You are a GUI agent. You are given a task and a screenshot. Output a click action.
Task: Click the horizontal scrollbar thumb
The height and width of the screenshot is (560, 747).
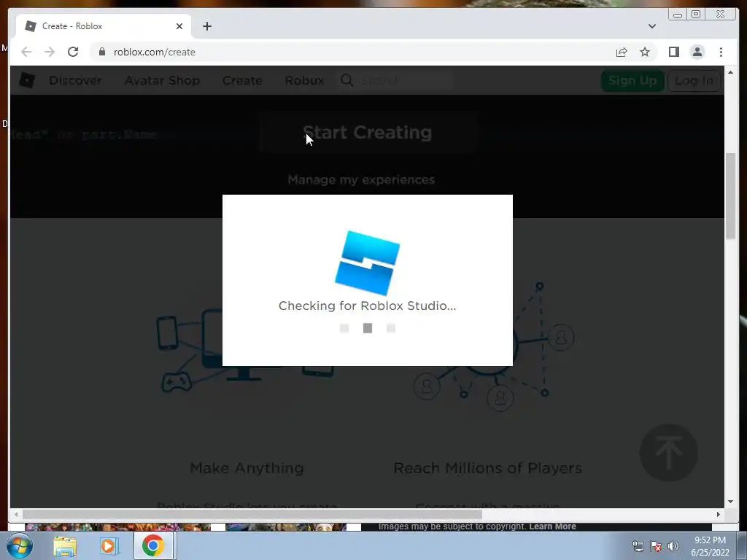tap(252, 514)
